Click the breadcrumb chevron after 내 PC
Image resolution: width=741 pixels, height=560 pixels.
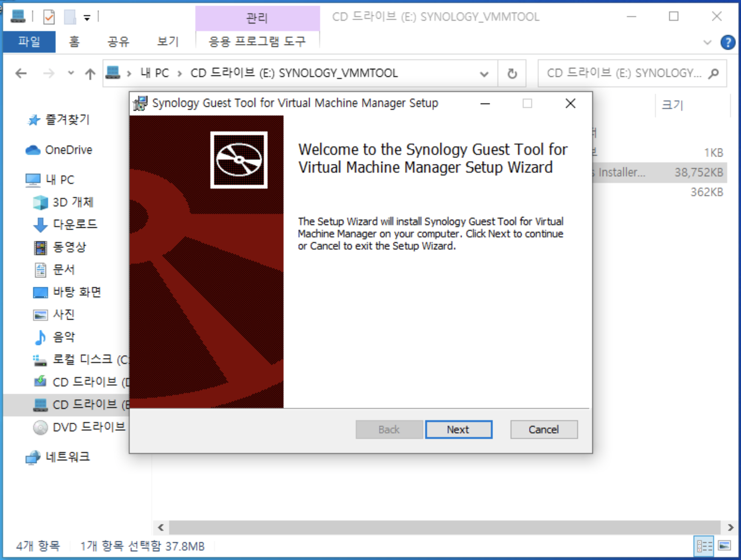click(x=180, y=73)
